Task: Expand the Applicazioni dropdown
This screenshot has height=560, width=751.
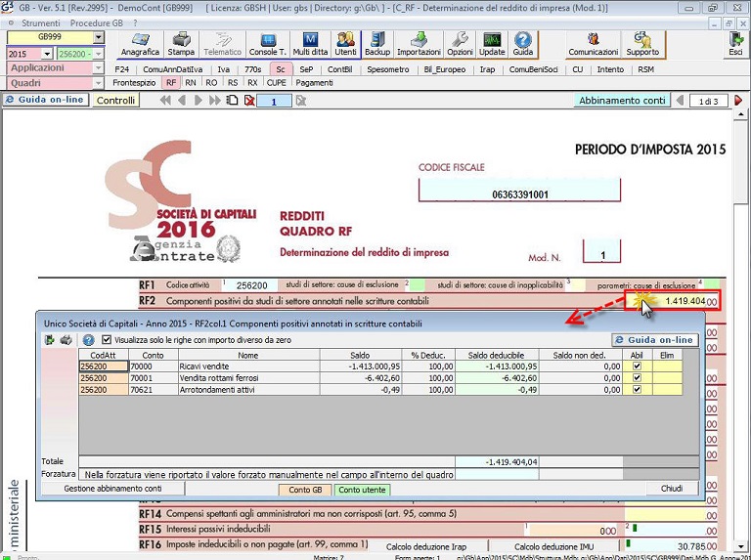Action: click(98, 68)
